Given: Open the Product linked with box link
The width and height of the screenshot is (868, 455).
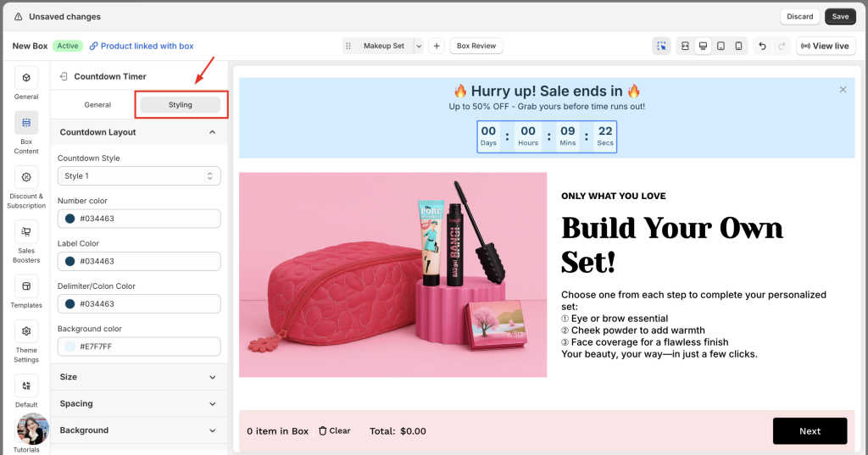Looking at the screenshot, I should tap(142, 46).
